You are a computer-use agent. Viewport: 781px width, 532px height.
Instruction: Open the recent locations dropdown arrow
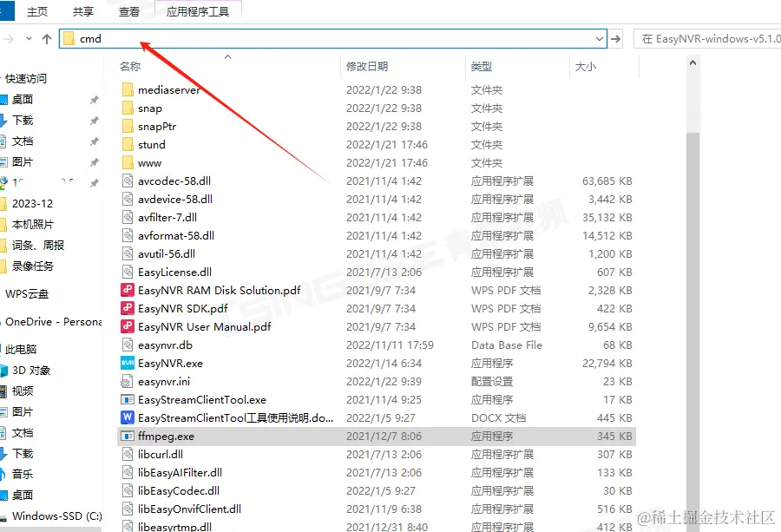29,39
